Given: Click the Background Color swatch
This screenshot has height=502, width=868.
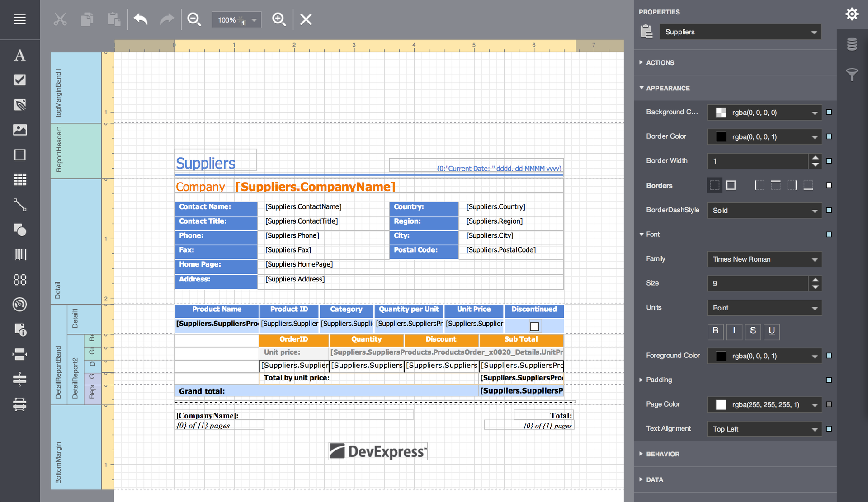Looking at the screenshot, I should (x=719, y=113).
